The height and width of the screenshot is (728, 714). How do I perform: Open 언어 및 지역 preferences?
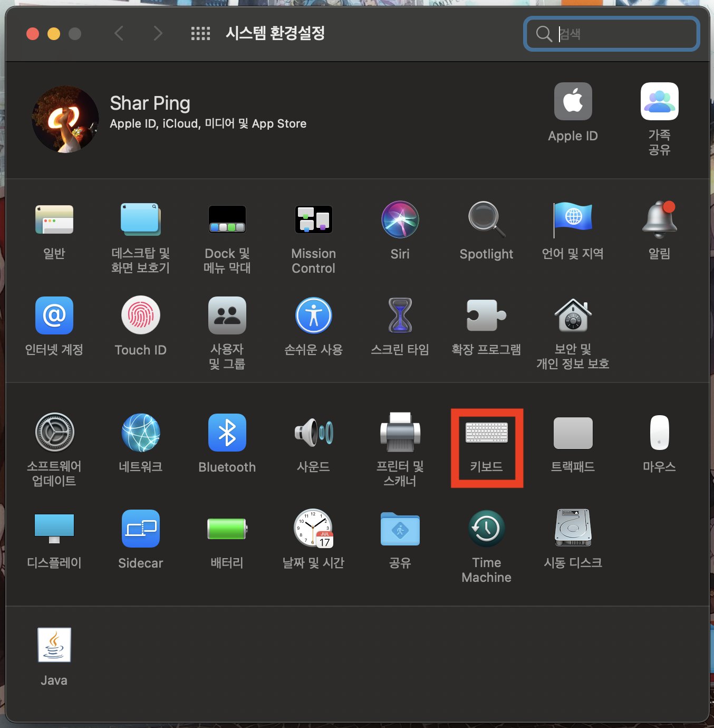click(x=573, y=219)
